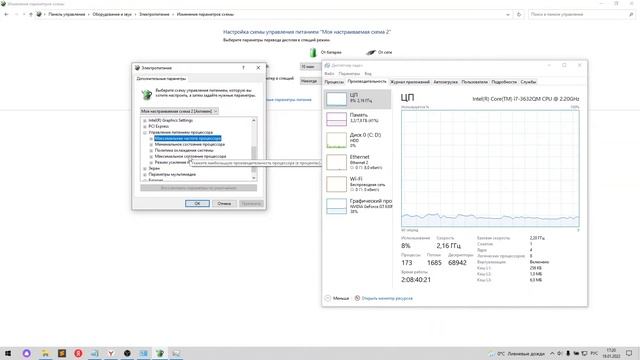Image resolution: width=640 pixels, height=360 pixels.
Task: Open the sleep battery timeout dropdown
Action: tap(310, 81)
